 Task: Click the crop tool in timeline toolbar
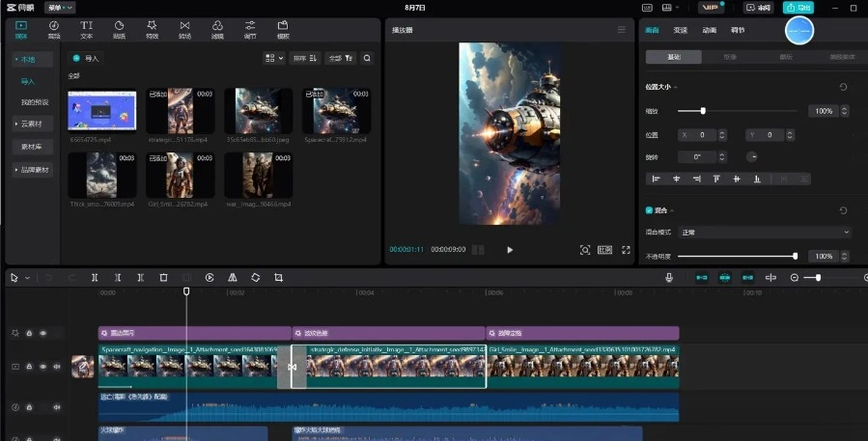point(278,278)
